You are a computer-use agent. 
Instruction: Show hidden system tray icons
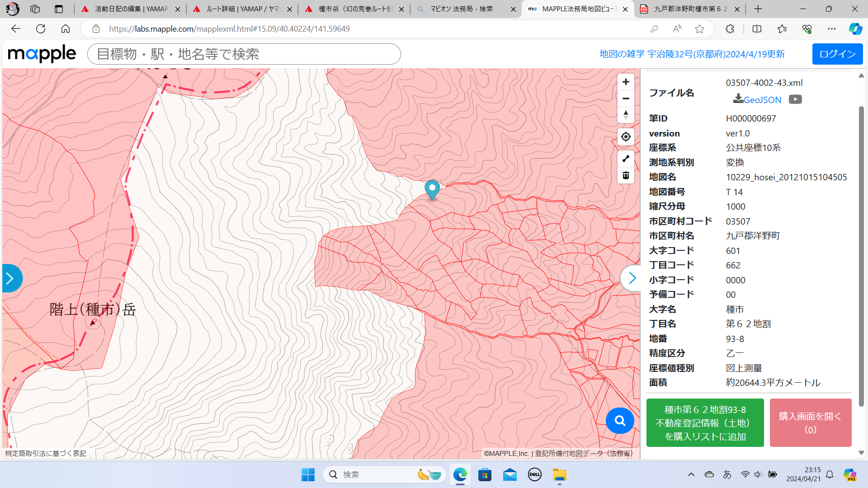coord(691,474)
